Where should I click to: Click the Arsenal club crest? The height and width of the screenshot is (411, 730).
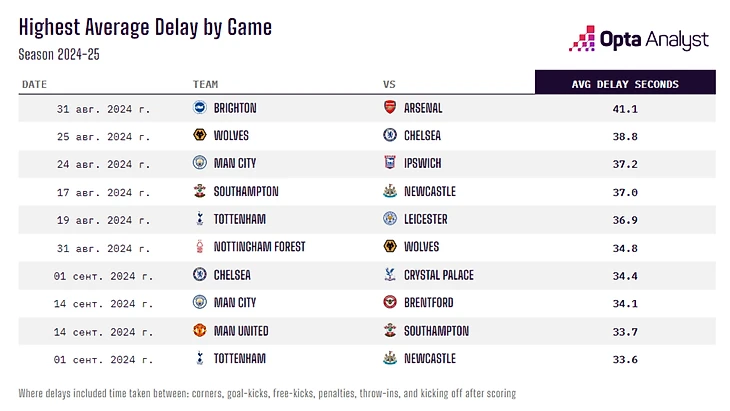pyautogui.click(x=390, y=108)
